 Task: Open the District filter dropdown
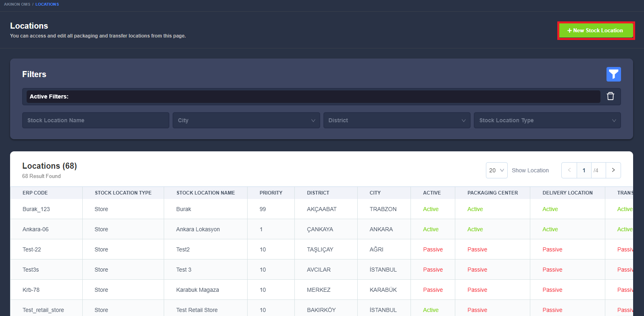397,120
